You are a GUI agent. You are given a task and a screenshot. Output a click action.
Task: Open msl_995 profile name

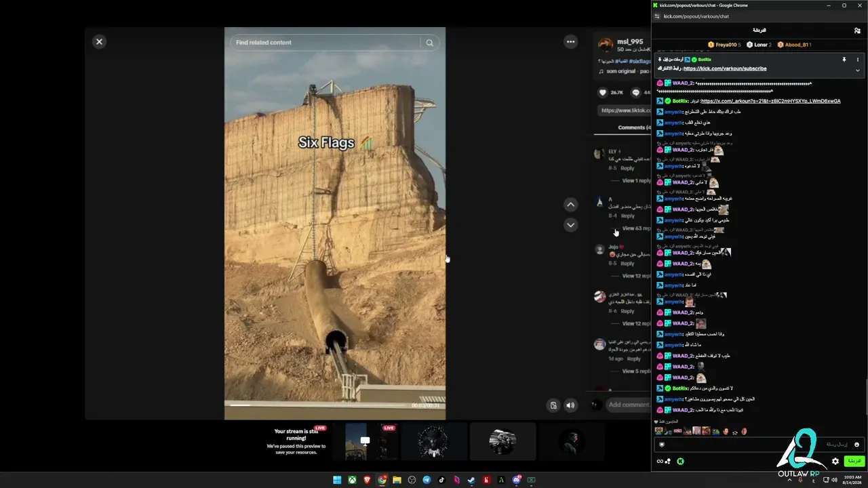click(630, 41)
